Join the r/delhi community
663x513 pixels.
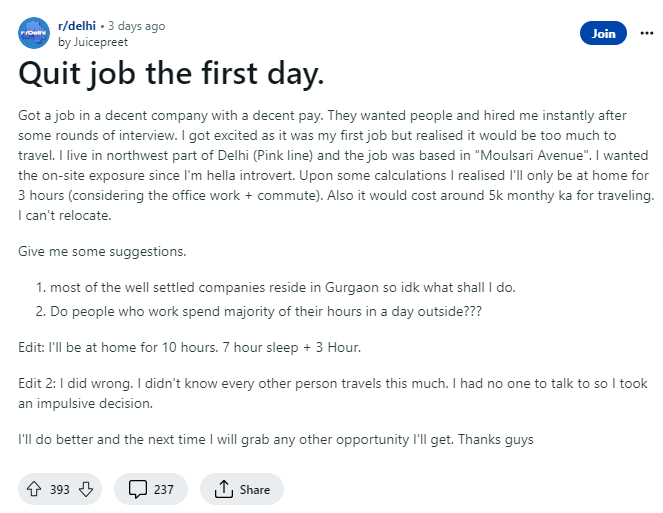603,33
